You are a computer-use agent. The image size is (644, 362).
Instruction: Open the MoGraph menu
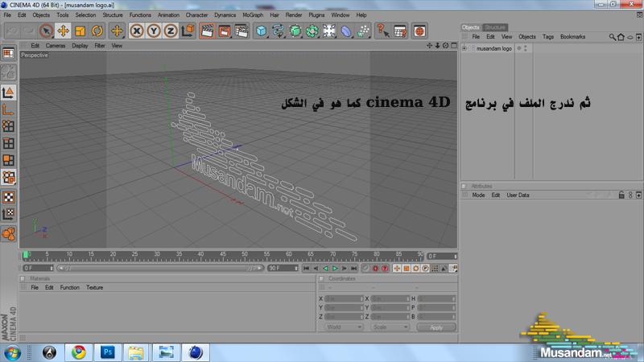click(x=253, y=14)
